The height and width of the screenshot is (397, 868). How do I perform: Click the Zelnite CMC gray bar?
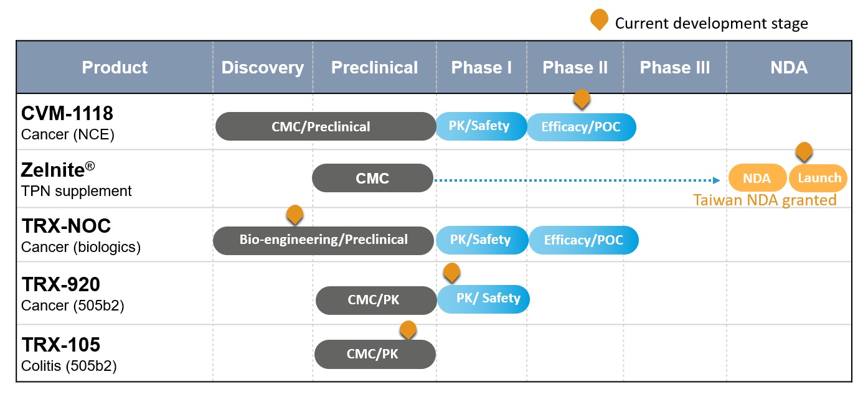click(x=372, y=179)
